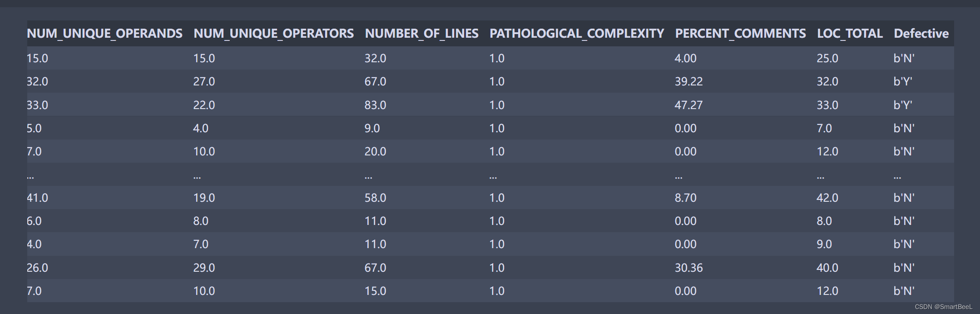Click 1.0 complexity in the 83.0 lines row
This screenshot has width=980, height=314.
[497, 105]
